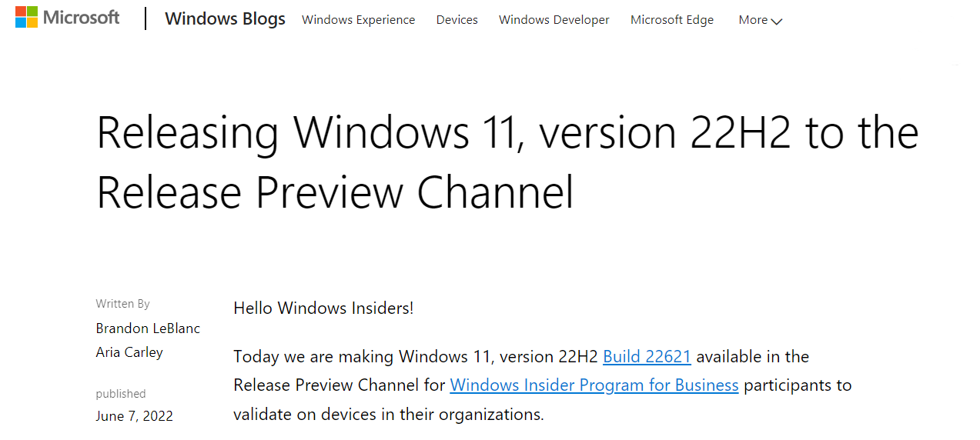
Task: Select Microsoft Edge in the navigation bar
Action: [671, 20]
